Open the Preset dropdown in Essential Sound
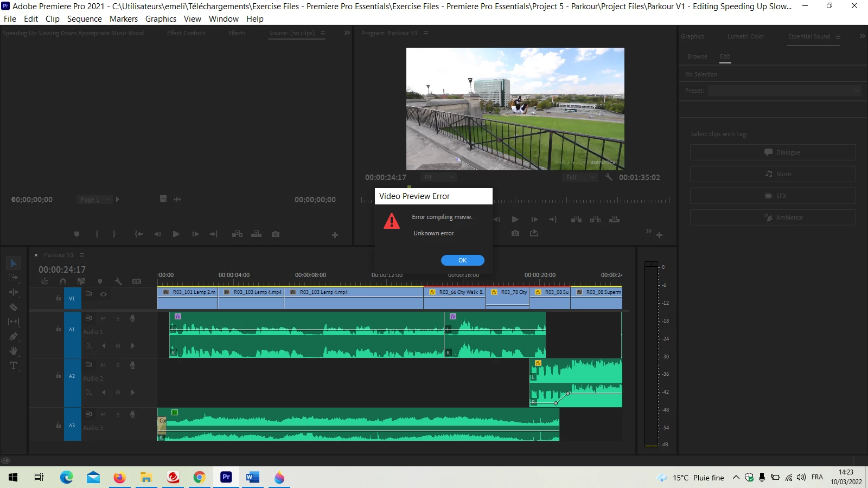868x488 pixels. pyautogui.click(x=784, y=91)
